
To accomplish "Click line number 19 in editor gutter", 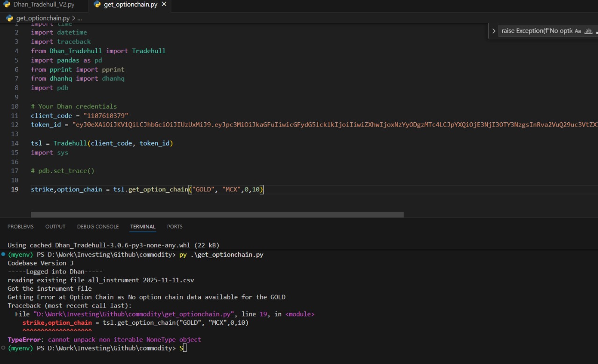I will coord(14,189).
